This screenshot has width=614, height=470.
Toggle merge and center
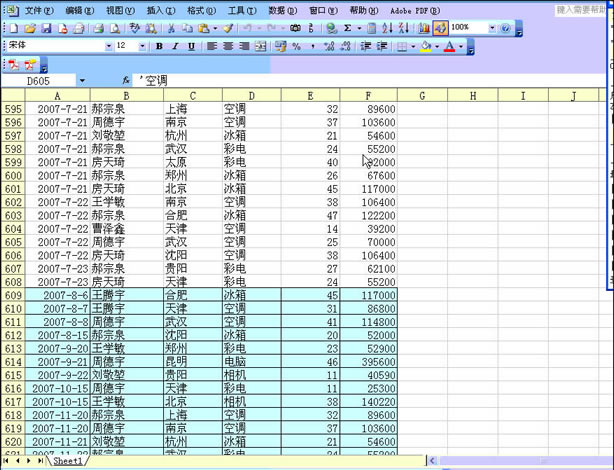260,47
